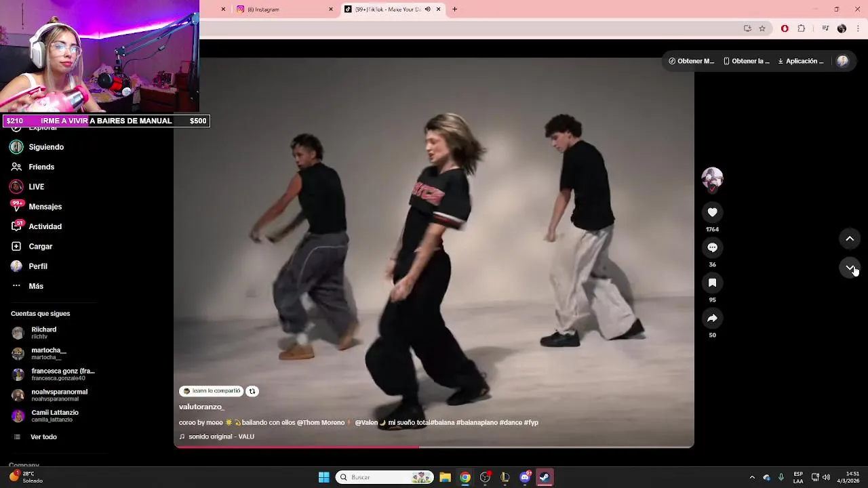Click the taskbar Buscar search box
This screenshot has width=868, height=488.
coord(384,477)
